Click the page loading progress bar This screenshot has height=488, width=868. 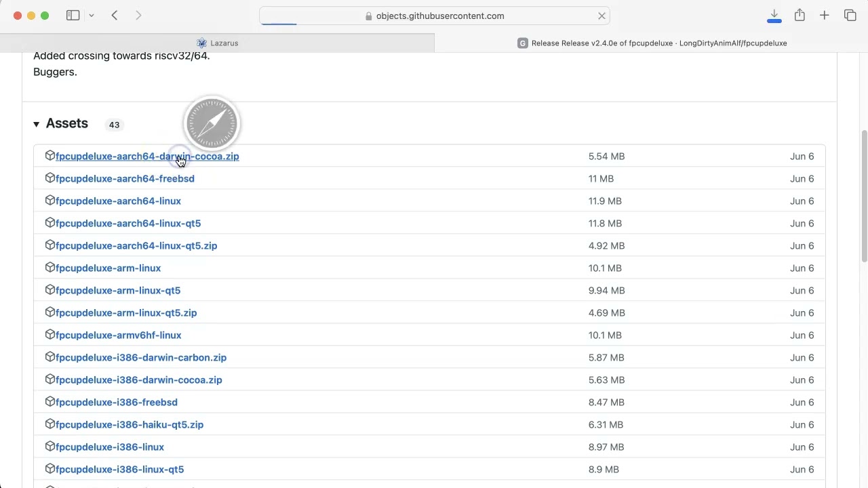click(x=279, y=24)
